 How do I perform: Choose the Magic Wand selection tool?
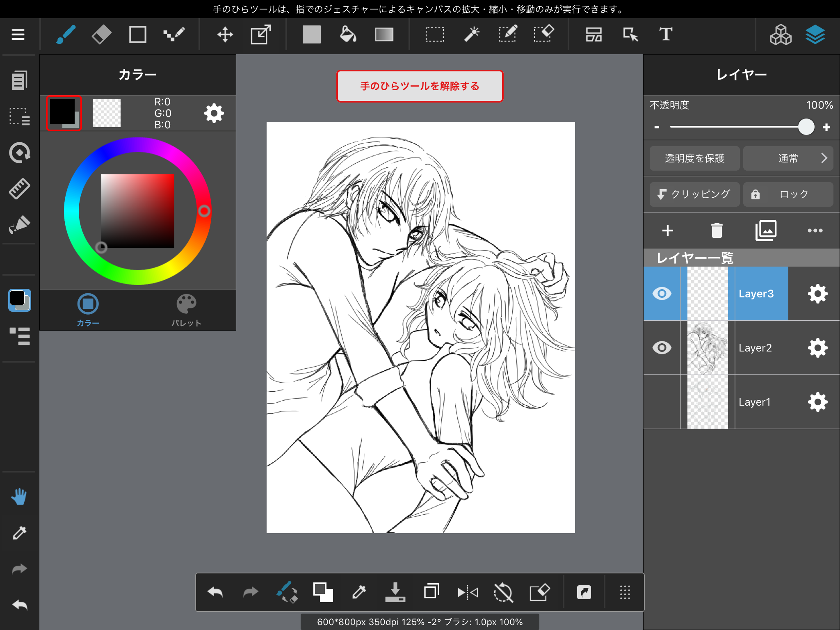pos(472,34)
